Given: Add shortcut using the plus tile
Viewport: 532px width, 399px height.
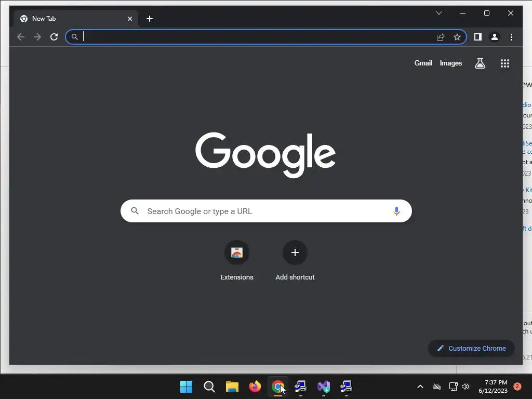Looking at the screenshot, I should tap(295, 261).
